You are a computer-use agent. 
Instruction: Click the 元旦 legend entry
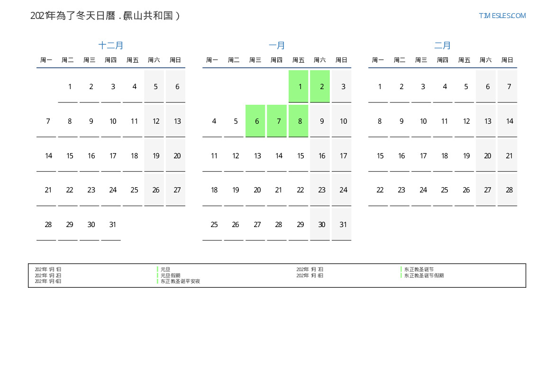point(165,269)
